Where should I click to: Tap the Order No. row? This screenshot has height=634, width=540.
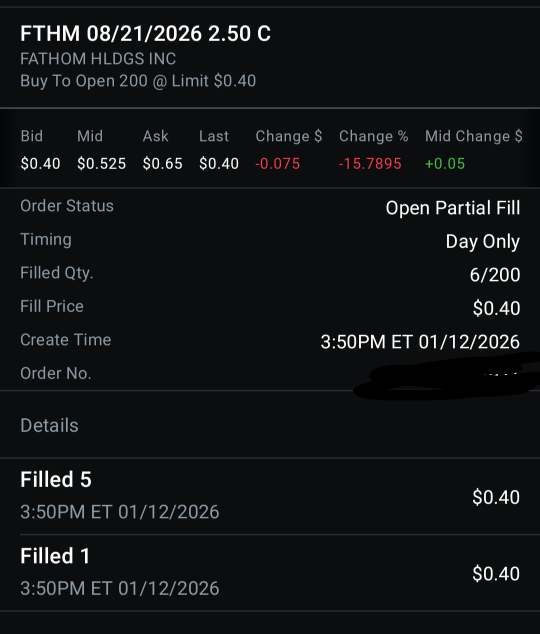click(270, 374)
